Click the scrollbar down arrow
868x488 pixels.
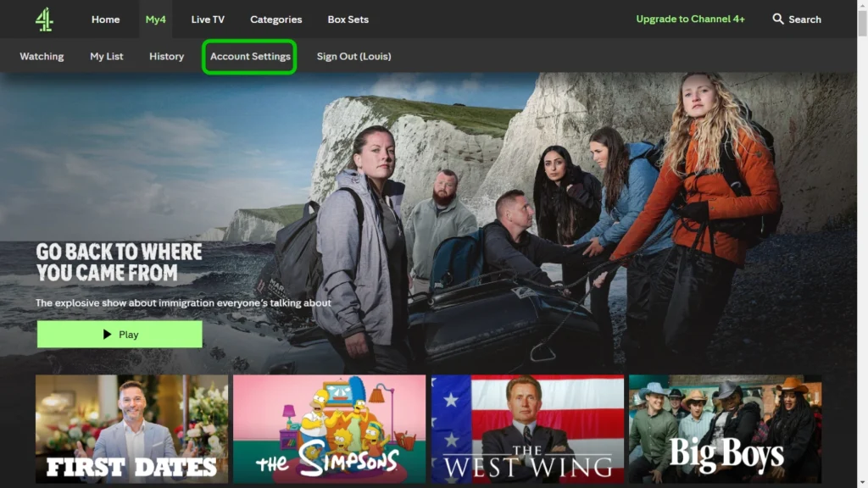point(862,484)
